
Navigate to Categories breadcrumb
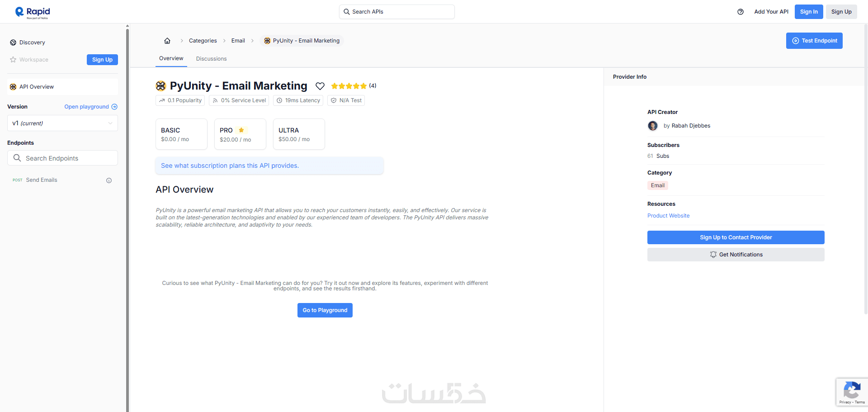[203, 41]
